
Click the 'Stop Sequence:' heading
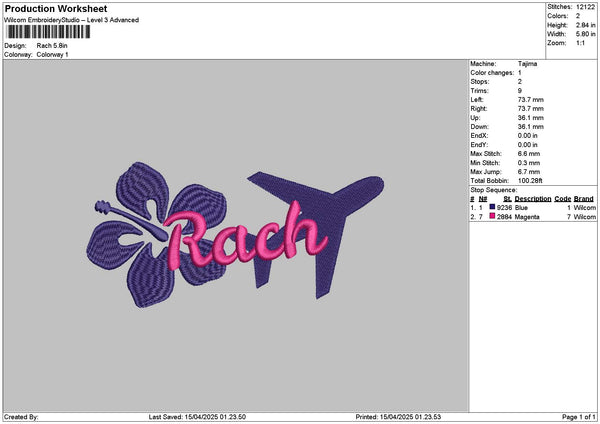point(494,190)
